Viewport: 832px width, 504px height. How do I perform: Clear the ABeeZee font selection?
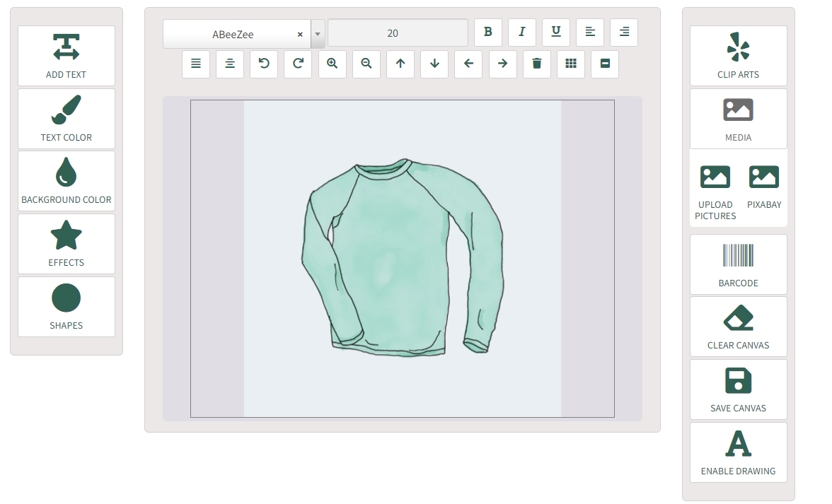[x=300, y=35]
